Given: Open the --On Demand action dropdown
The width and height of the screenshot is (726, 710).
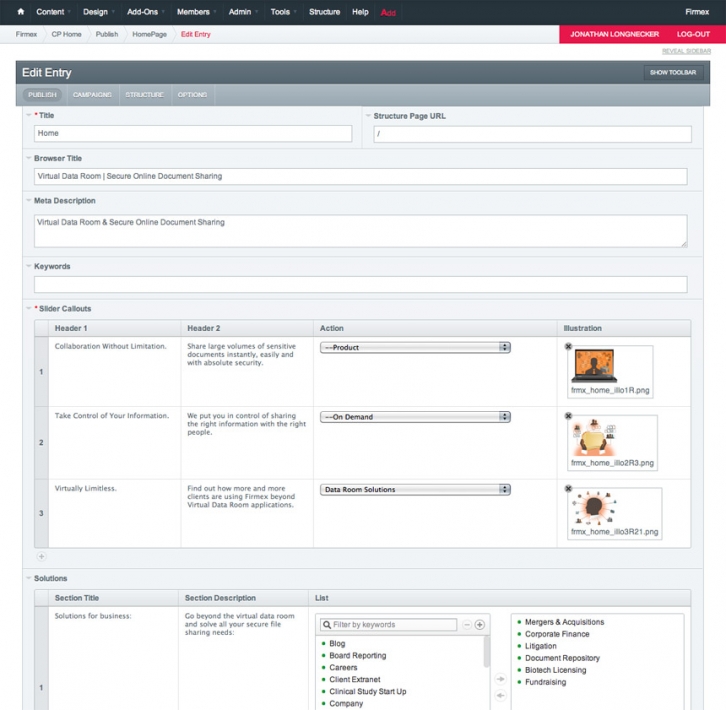Looking at the screenshot, I should click(415, 417).
